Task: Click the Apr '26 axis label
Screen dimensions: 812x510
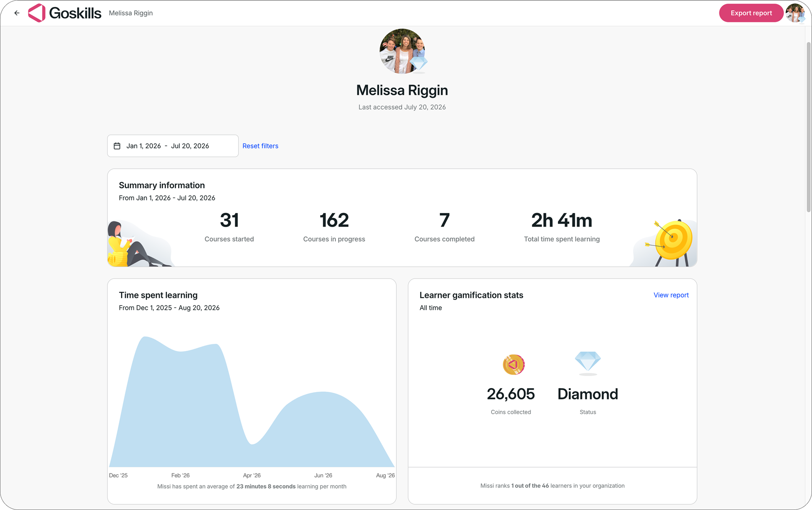Action: [252, 475]
